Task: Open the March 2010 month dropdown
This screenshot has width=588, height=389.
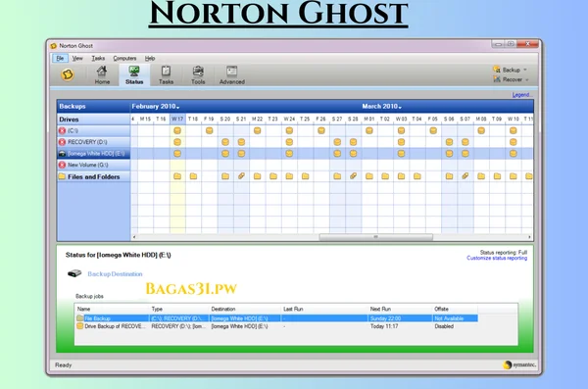Action: 382,107
